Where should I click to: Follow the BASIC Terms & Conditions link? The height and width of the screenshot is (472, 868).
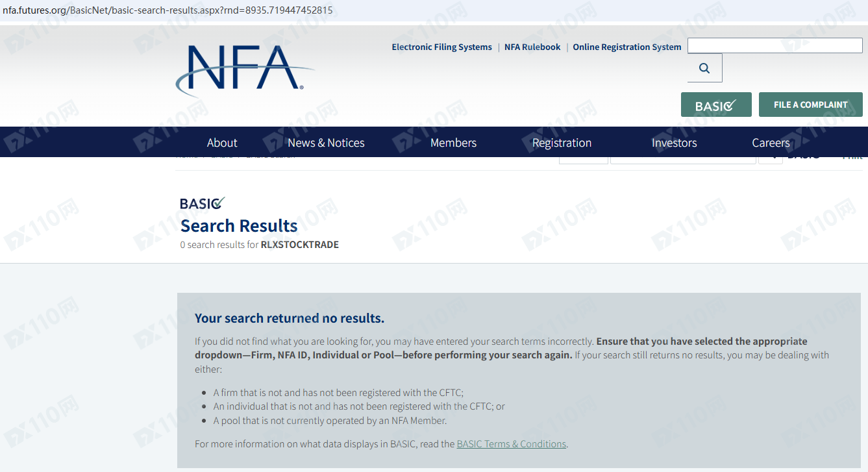click(512, 444)
